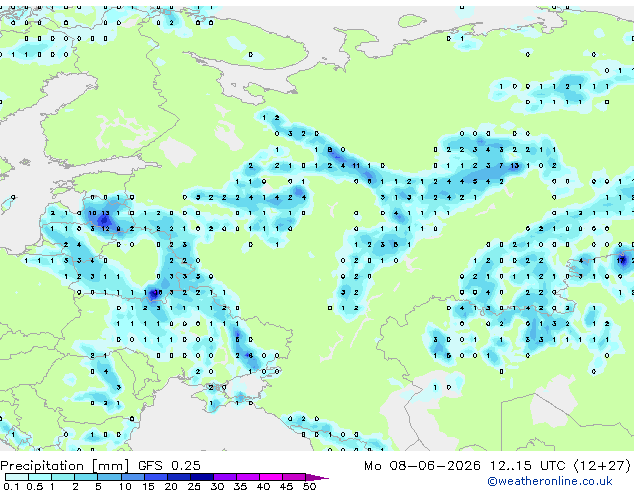Click the 'Mo 08-06-2026 12..15 UTC (12+27)' date label
The height and width of the screenshot is (490, 634).
[x=497, y=465]
